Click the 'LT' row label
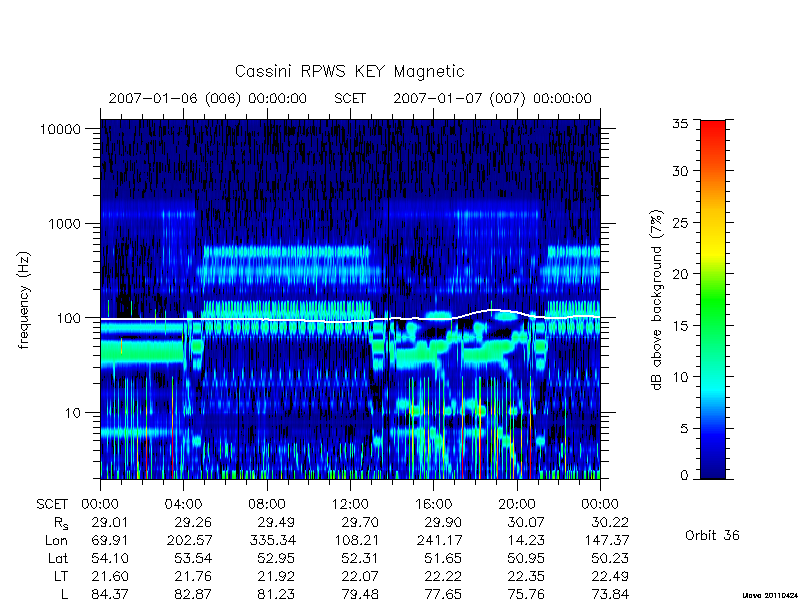 [x=61, y=577]
